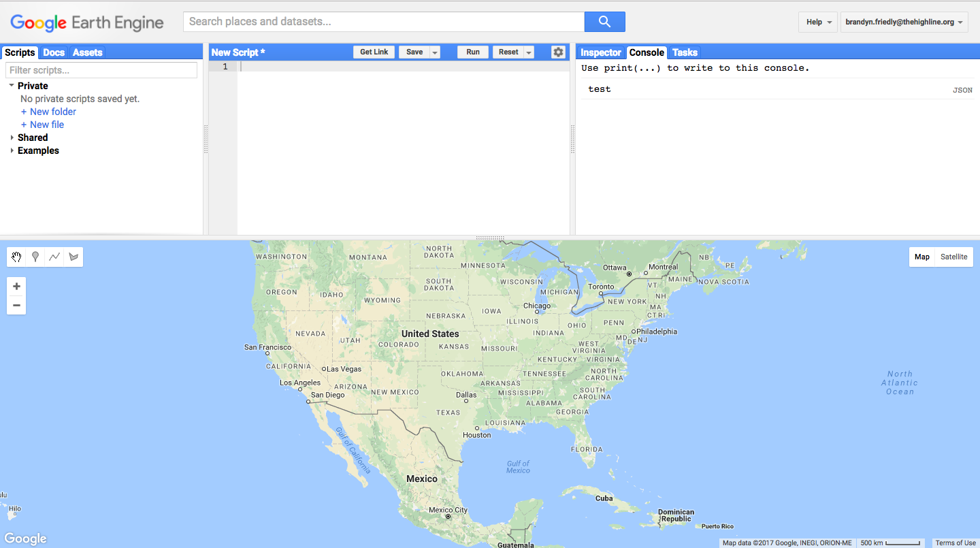
Task: Click the Save button
Action: click(x=414, y=52)
